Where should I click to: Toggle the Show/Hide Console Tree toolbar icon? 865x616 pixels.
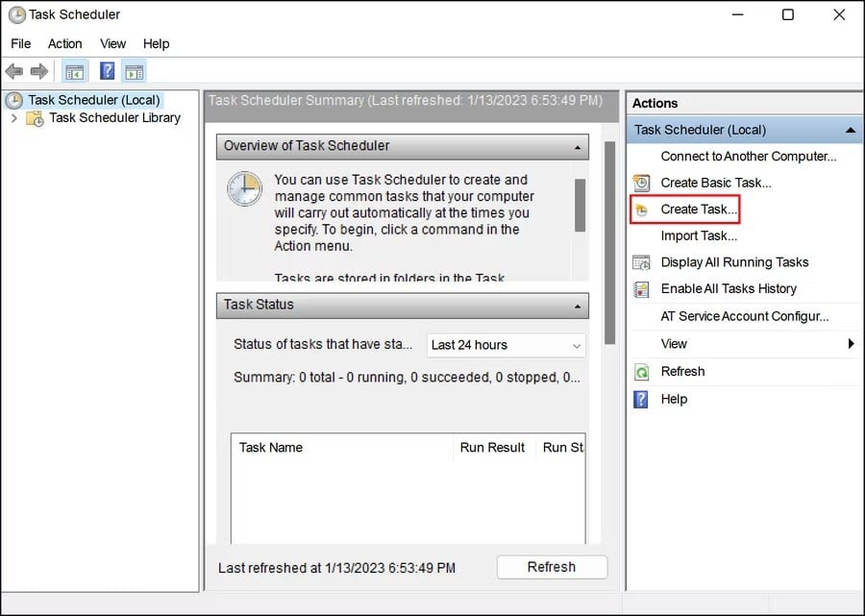(x=73, y=71)
